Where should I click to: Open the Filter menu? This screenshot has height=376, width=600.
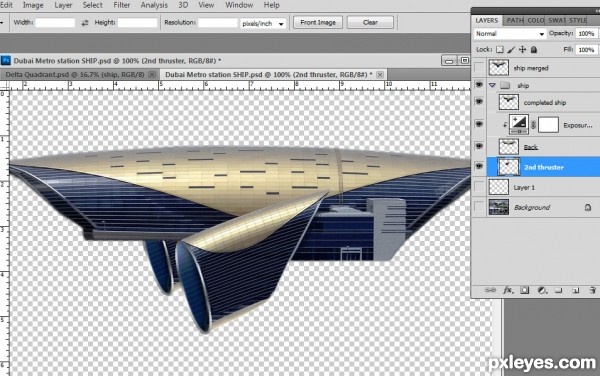coord(121,5)
